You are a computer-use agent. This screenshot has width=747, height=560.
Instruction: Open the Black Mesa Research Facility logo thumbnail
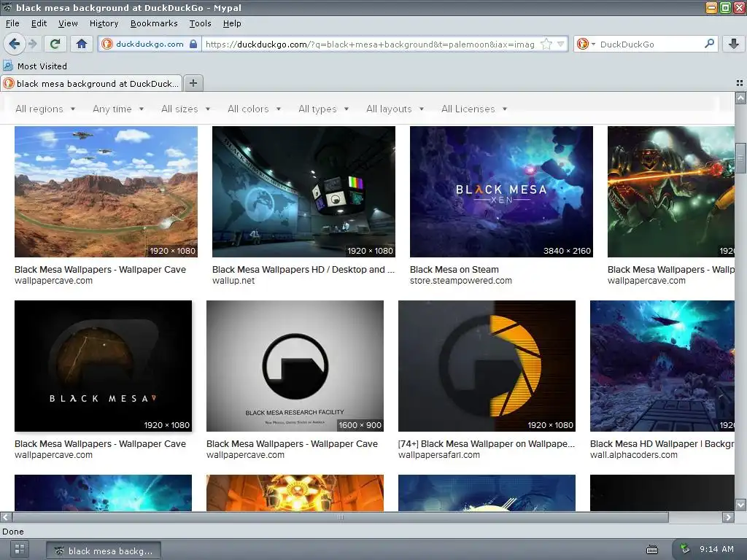(295, 366)
